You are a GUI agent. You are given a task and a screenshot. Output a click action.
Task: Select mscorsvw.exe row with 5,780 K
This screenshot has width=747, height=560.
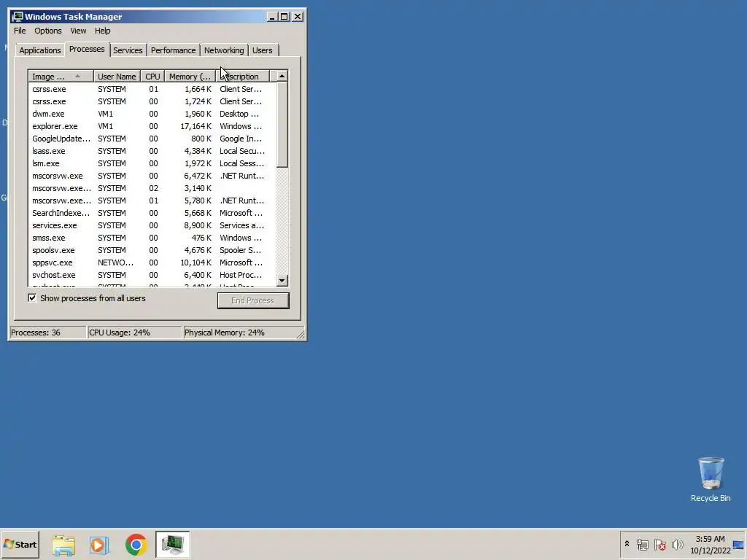pos(152,201)
